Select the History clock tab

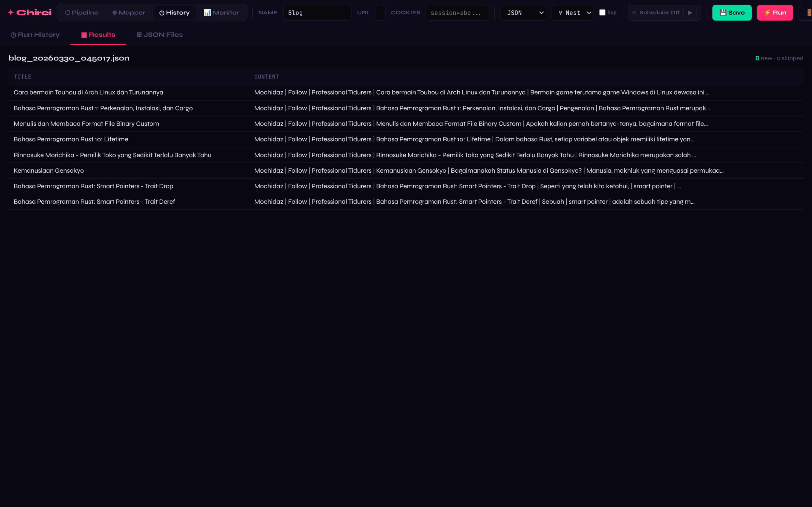point(174,13)
